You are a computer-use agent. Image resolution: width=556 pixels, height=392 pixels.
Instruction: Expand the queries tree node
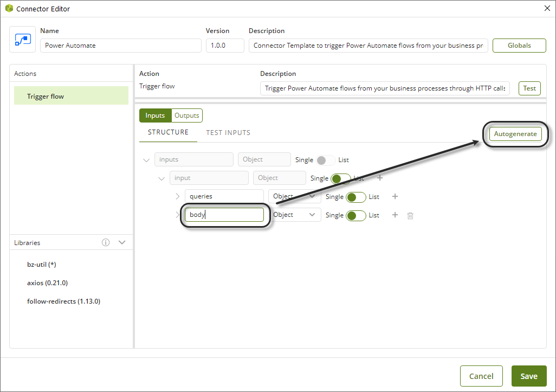pyautogui.click(x=178, y=196)
